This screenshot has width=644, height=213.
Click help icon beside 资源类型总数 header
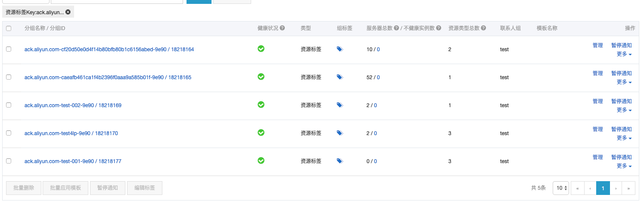(484, 28)
